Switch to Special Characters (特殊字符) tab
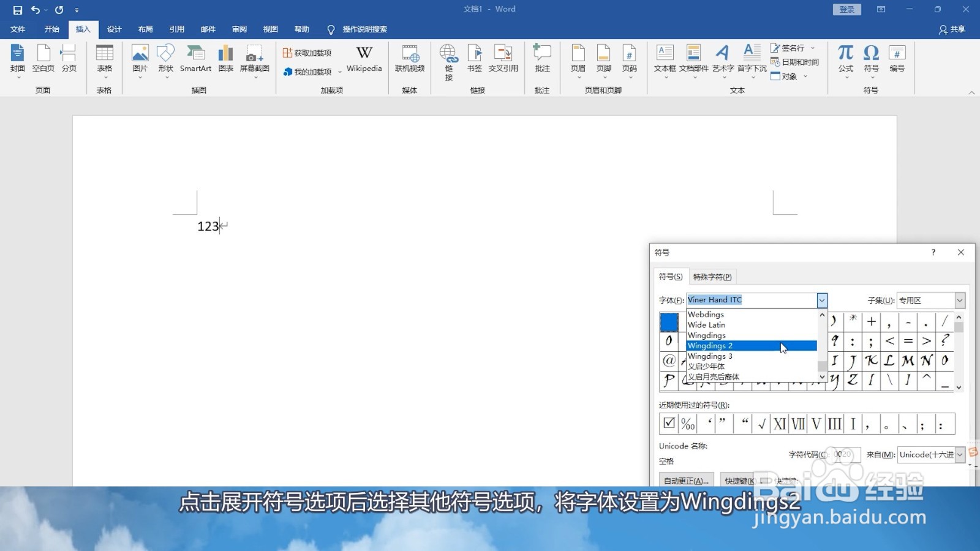This screenshot has height=551, width=980. 712,277
